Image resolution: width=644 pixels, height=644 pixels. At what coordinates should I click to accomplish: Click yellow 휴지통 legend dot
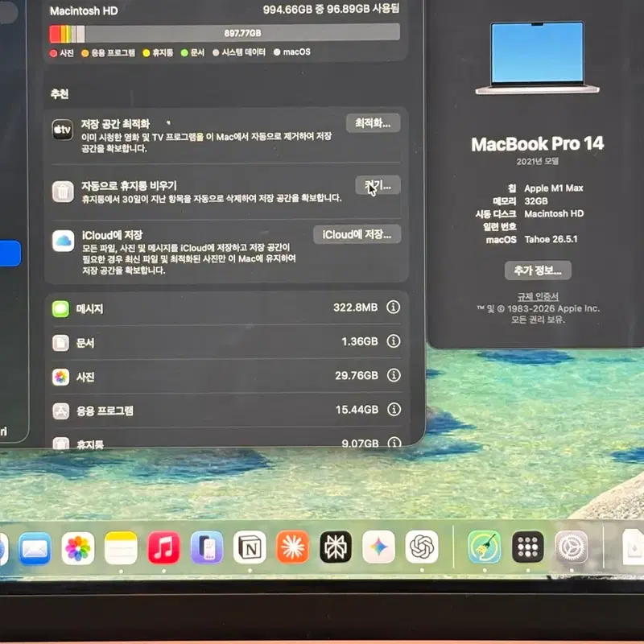147,53
